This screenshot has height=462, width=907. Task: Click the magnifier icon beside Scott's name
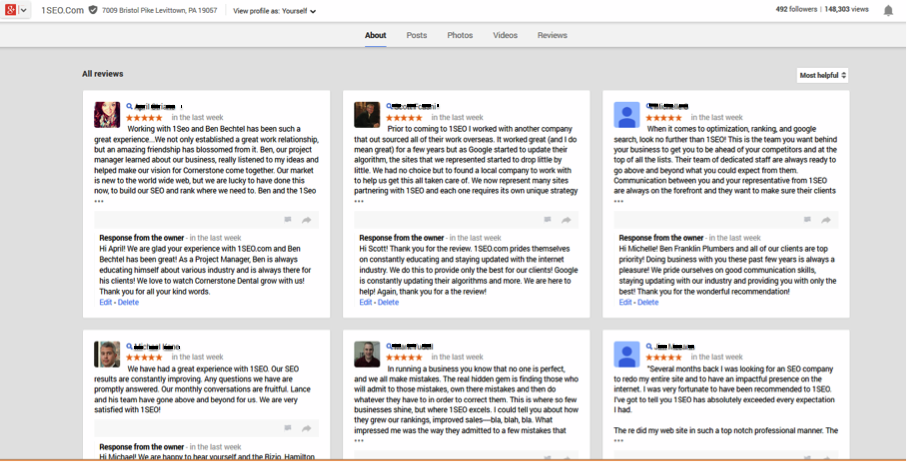point(389,106)
